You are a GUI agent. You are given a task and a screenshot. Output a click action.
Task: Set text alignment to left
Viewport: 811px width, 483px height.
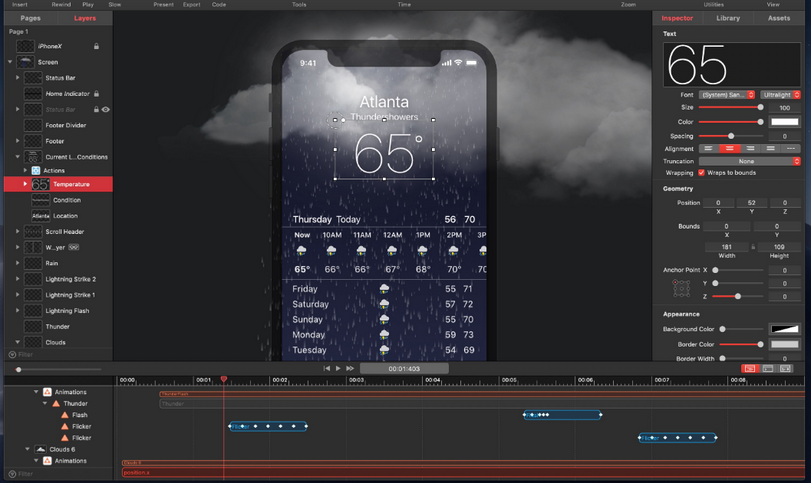coord(709,148)
